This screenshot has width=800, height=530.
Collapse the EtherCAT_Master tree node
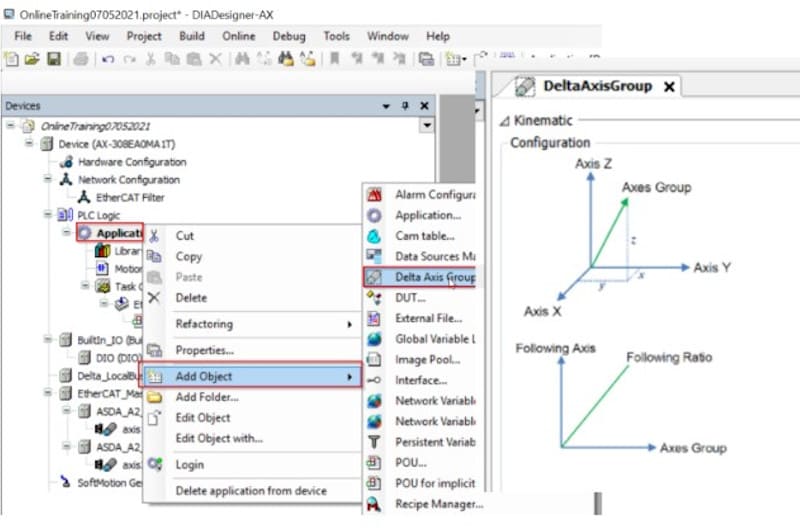click(x=47, y=394)
